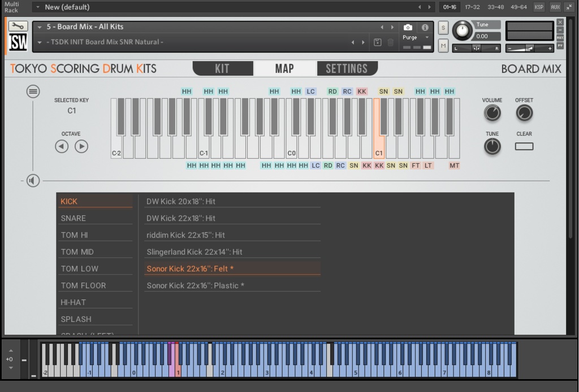Shift keyboard octave up arrow
Viewport: 579px width, 392px height.
point(11,351)
